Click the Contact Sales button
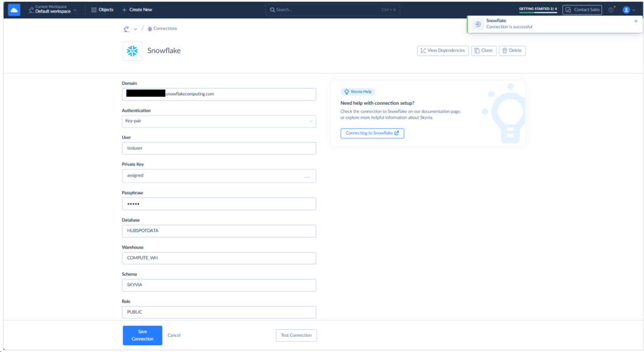This screenshot has width=644, height=352. (x=582, y=9)
